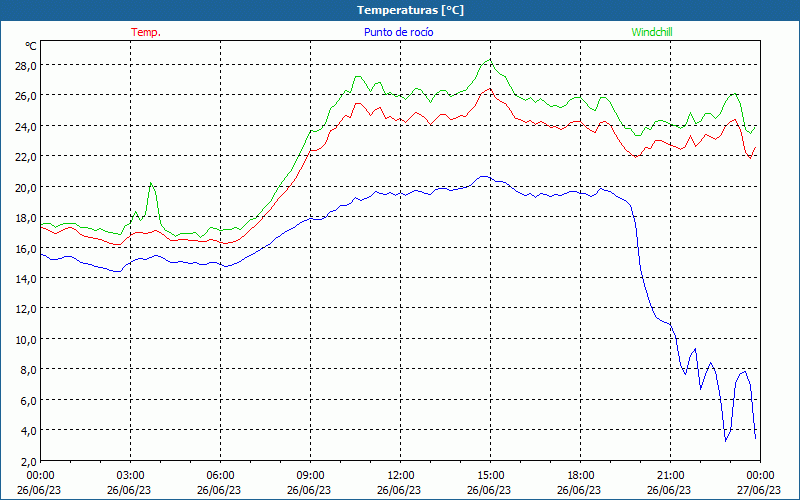Viewport: 800px width, 500px height.
Task: Click the 12:00 time axis label
Action: (x=401, y=476)
